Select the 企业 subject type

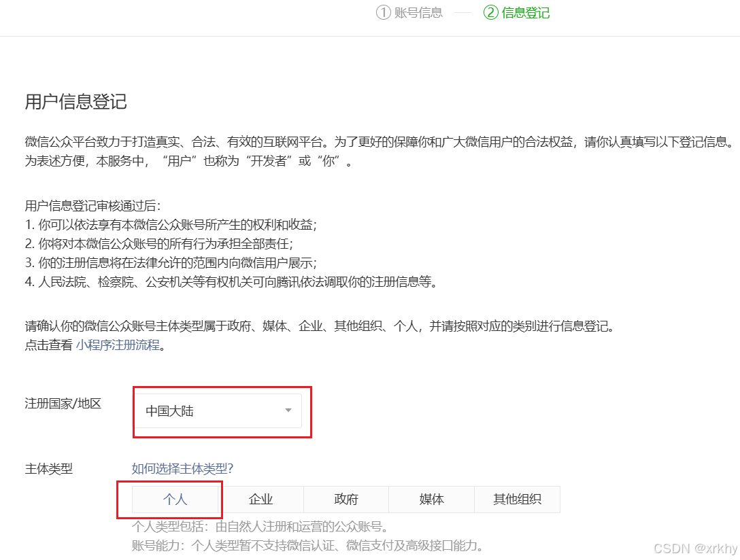(261, 500)
